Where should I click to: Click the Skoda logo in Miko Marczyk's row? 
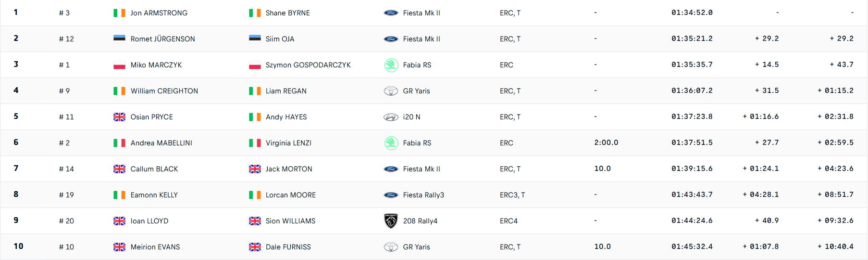pos(391,65)
